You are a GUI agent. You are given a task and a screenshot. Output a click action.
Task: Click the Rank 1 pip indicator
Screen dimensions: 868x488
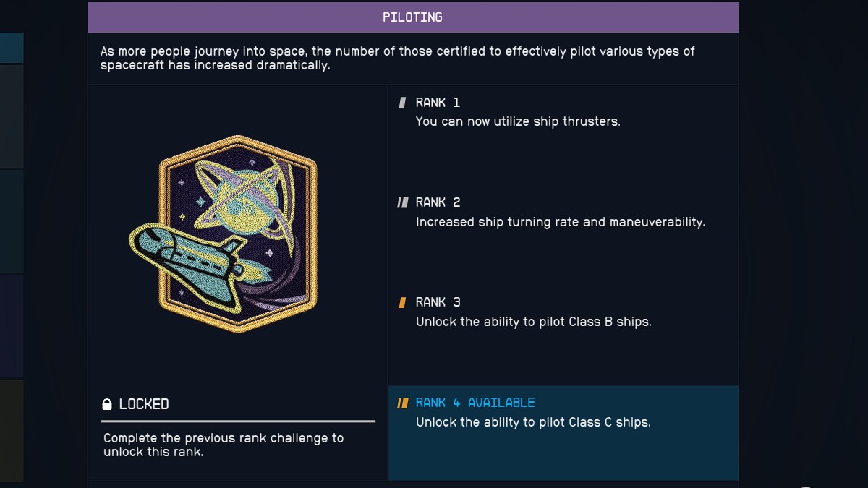401,102
